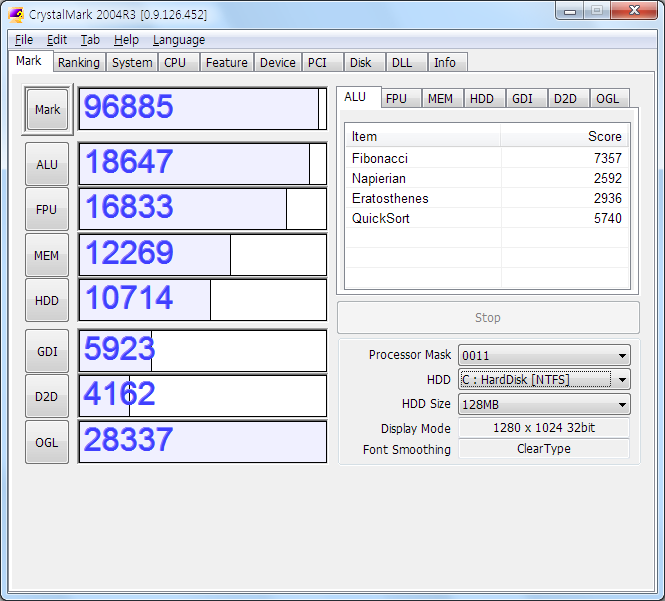665x601 pixels.
Task: Show HDD results tab in details panel
Action: click(484, 98)
